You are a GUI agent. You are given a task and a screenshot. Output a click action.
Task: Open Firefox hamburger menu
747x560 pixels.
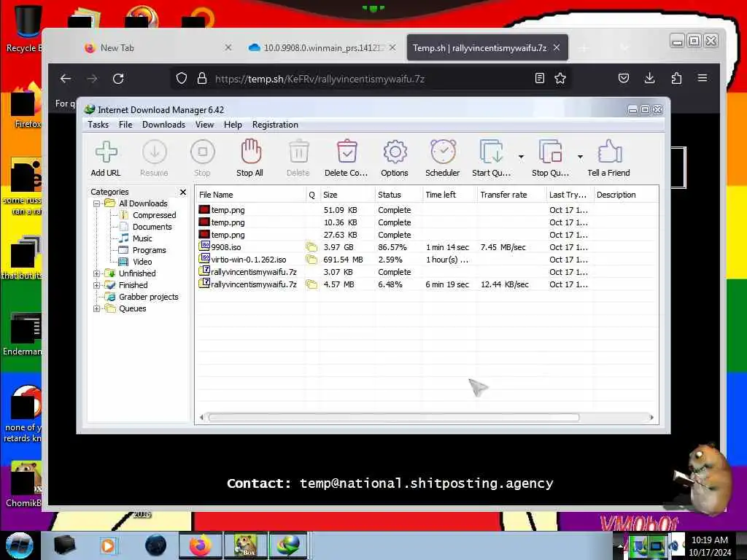703,78
